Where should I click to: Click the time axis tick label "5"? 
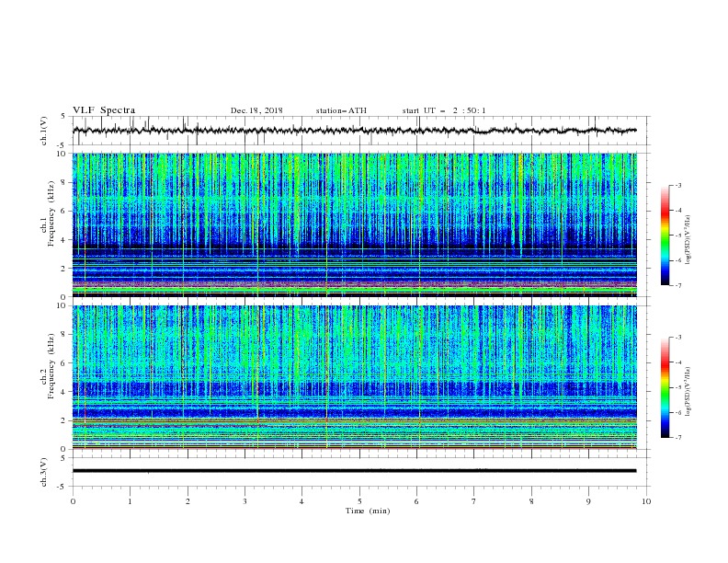(359, 501)
